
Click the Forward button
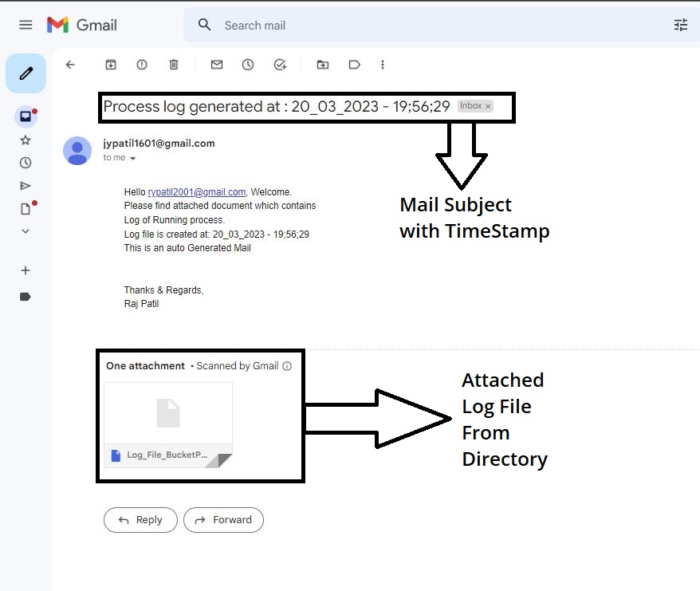(x=224, y=520)
